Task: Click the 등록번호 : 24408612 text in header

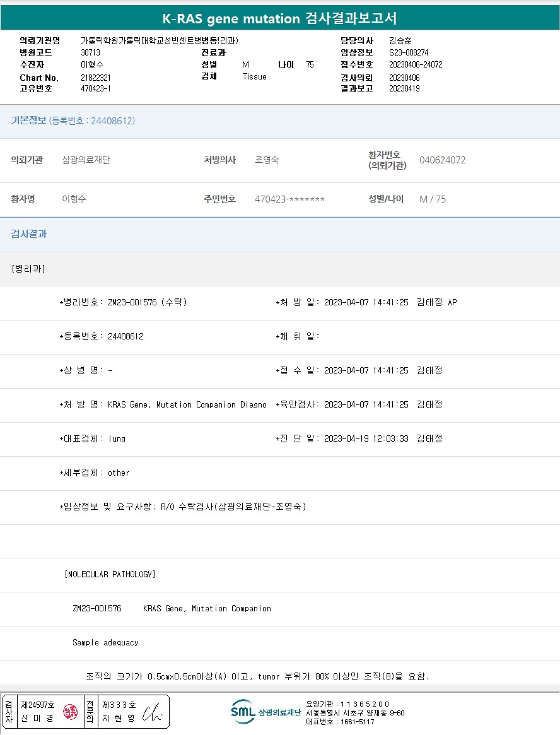Action: tap(92, 121)
